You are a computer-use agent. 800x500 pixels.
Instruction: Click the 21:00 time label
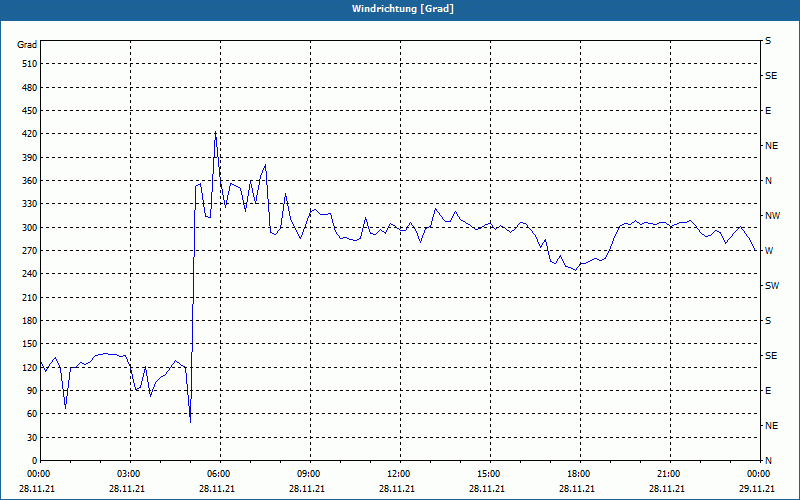(668, 474)
